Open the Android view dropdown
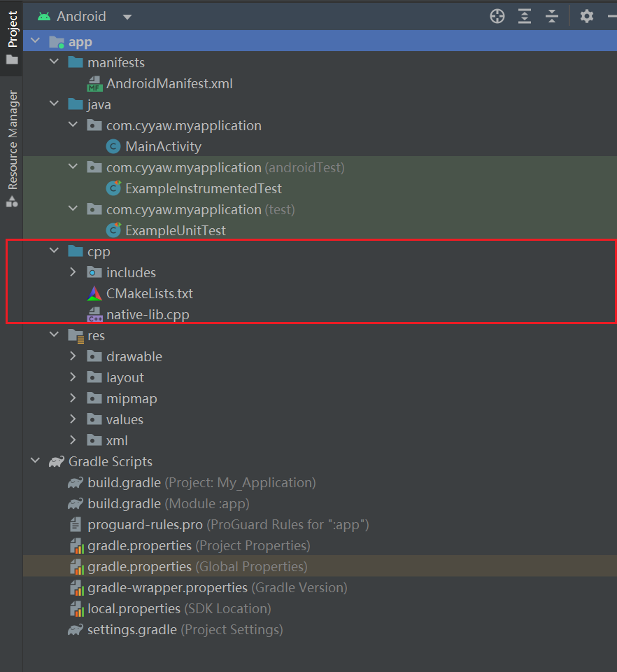Screen dimensions: 617x672 point(127,17)
